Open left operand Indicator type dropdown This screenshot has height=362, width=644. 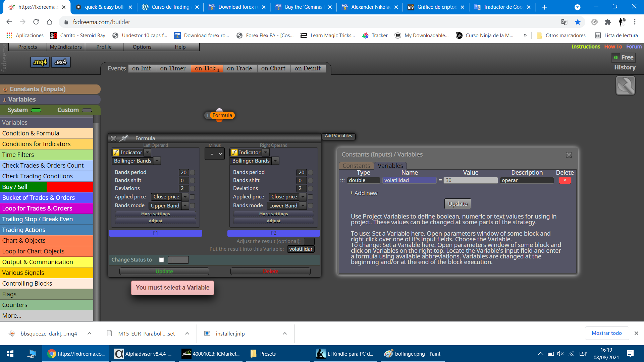147,153
